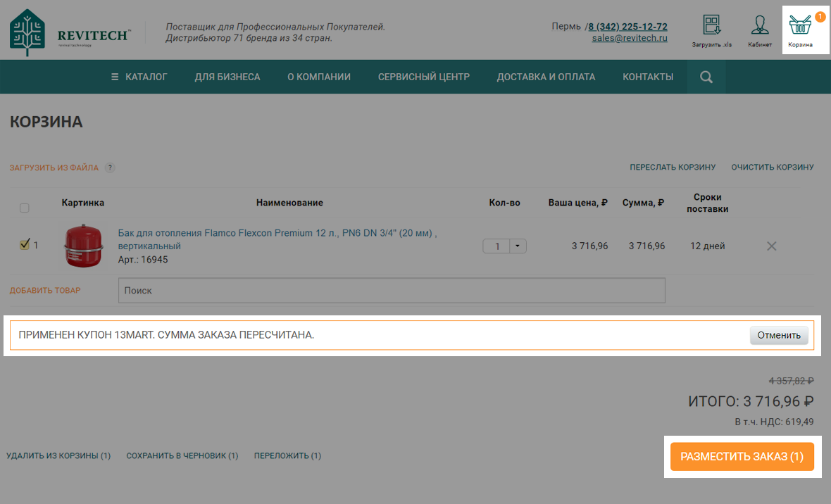This screenshot has width=831, height=504.
Task: Uncheck the Flamco Flexcon item checkbox
Action: (x=25, y=244)
